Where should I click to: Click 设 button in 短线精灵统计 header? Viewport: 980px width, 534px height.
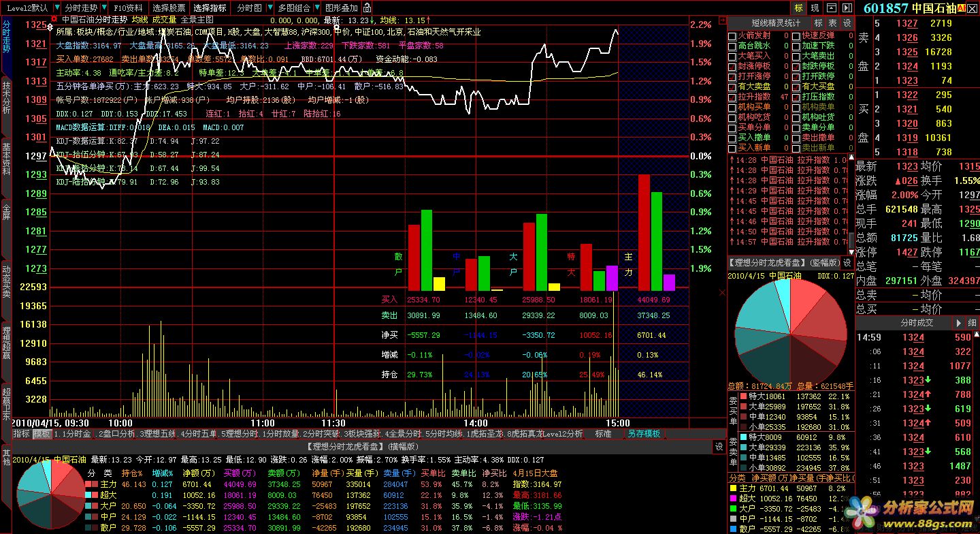pos(847,22)
